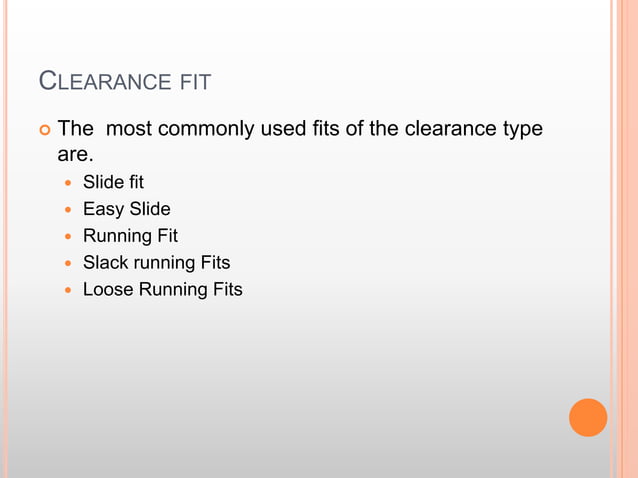
Task: Click the hollow orange bullet before "The most"
Action: pos(45,130)
